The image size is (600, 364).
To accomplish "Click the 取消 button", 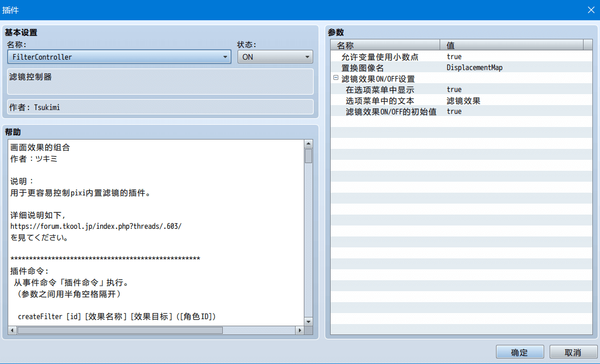I will pos(573,352).
